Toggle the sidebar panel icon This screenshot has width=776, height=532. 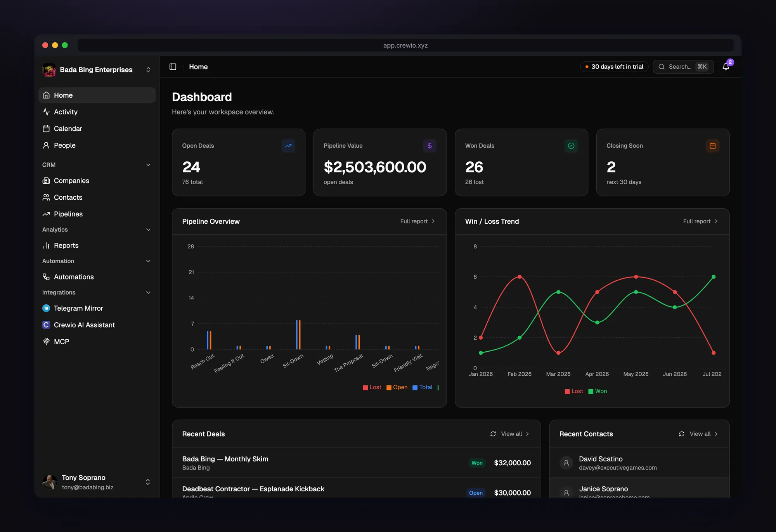tap(173, 67)
